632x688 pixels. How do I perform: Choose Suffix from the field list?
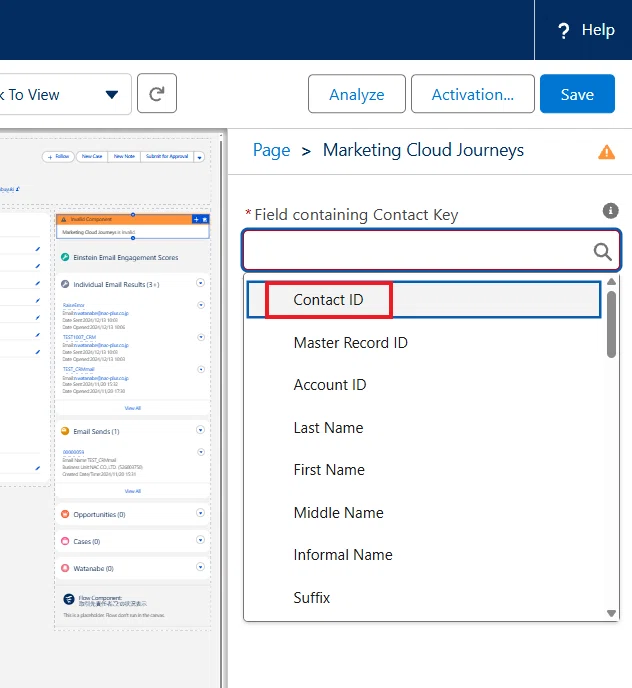click(x=424, y=598)
